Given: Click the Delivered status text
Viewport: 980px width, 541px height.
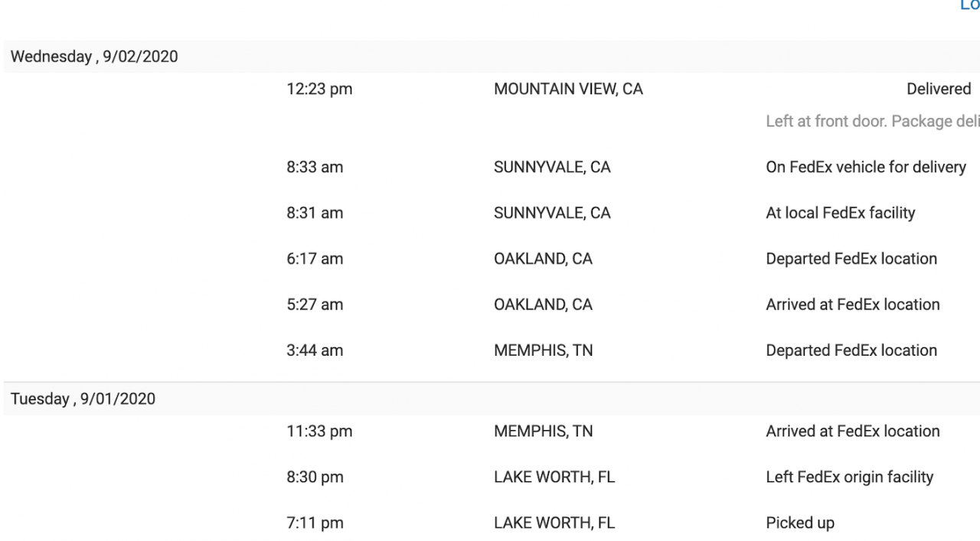Looking at the screenshot, I should 939,89.
